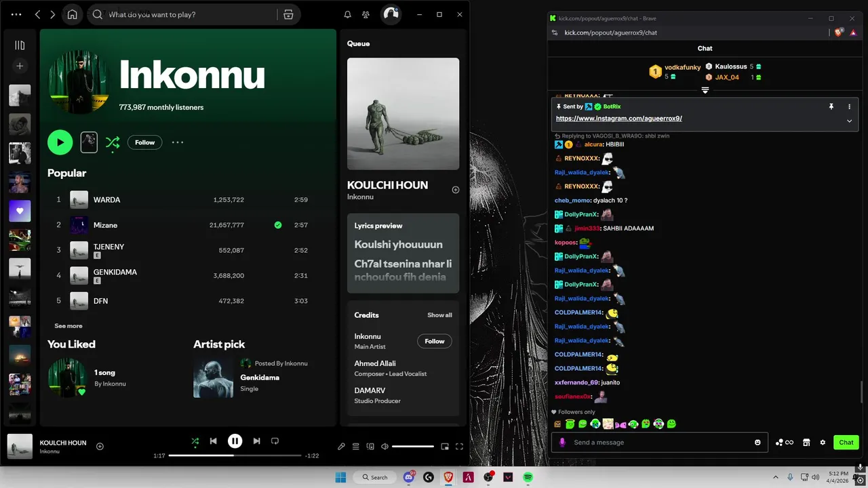Follow Inkonnu from the artist header
This screenshot has height=488, width=868.
coord(144,142)
